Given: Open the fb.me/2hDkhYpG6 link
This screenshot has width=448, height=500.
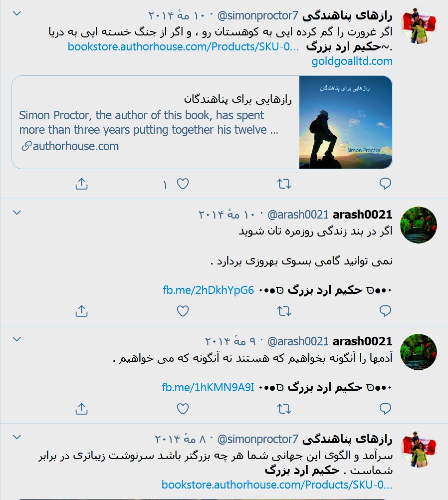Looking at the screenshot, I should click(x=209, y=290).
